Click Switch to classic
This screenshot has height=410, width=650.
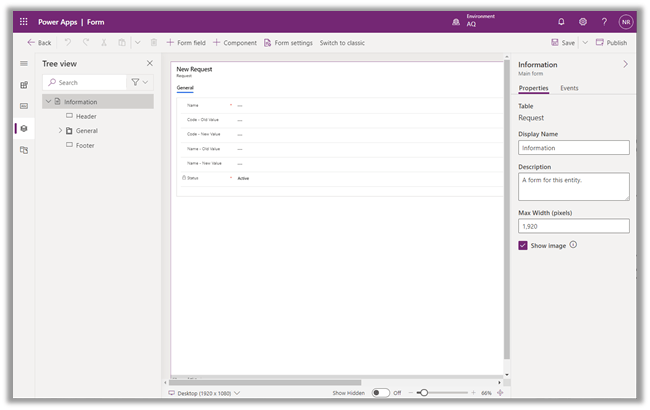tap(342, 43)
